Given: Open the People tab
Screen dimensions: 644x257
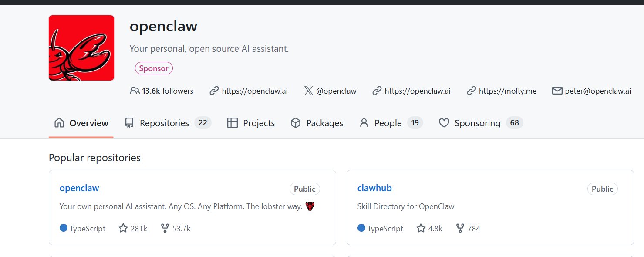Looking at the screenshot, I should 388,123.
